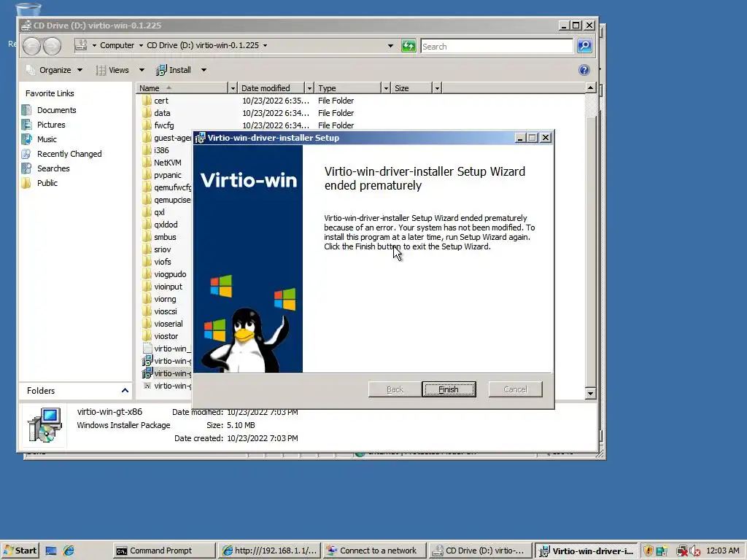Open the help icon in Explorer toolbar
747x560 pixels.
tap(584, 70)
